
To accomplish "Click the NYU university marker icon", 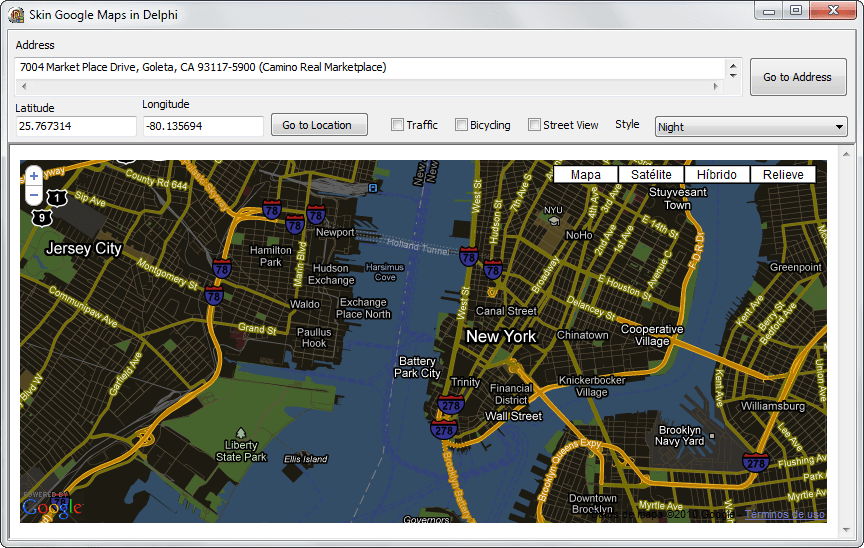I will tap(554, 222).
